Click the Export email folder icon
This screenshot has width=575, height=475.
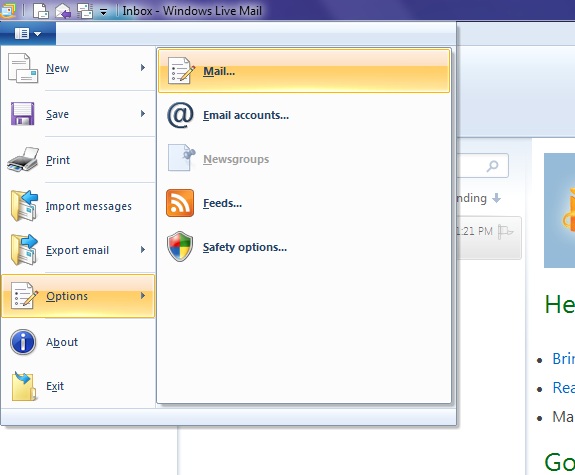pos(24,250)
